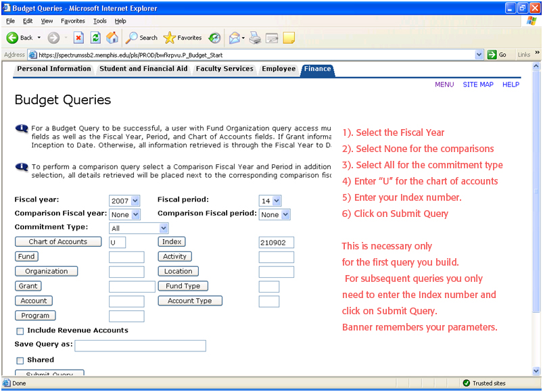The width and height of the screenshot is (543, 392).
Task: Open the Comparison Fiscal period dropdown
Action: tap(275, 214)
